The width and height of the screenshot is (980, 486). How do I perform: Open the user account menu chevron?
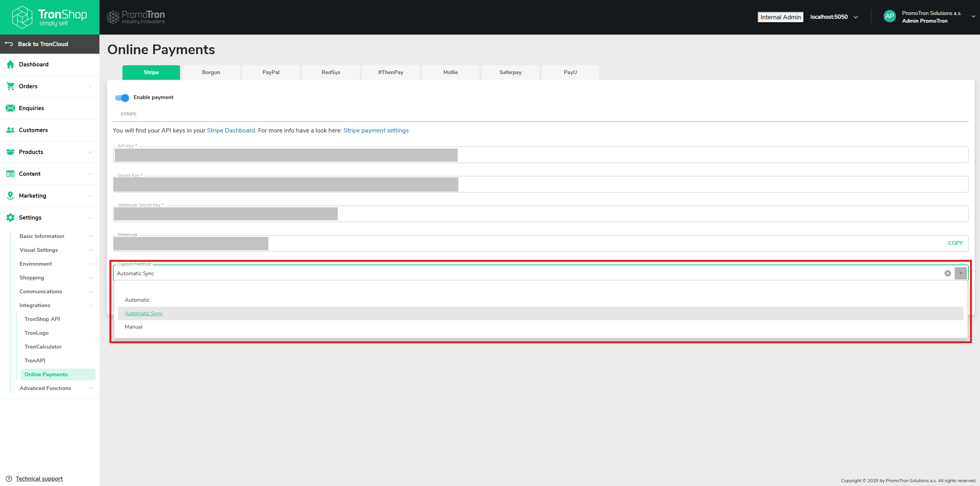pyautogui.click(x=973, y=17)
